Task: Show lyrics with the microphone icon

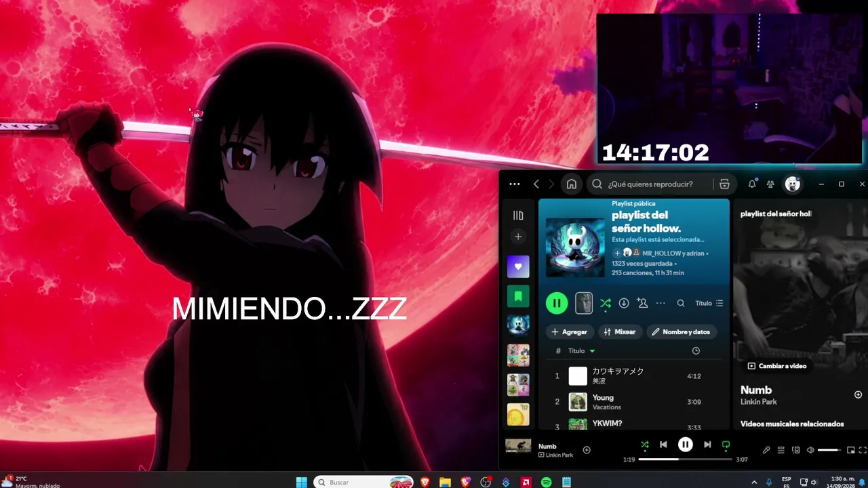Action: [x=766, y=450]
